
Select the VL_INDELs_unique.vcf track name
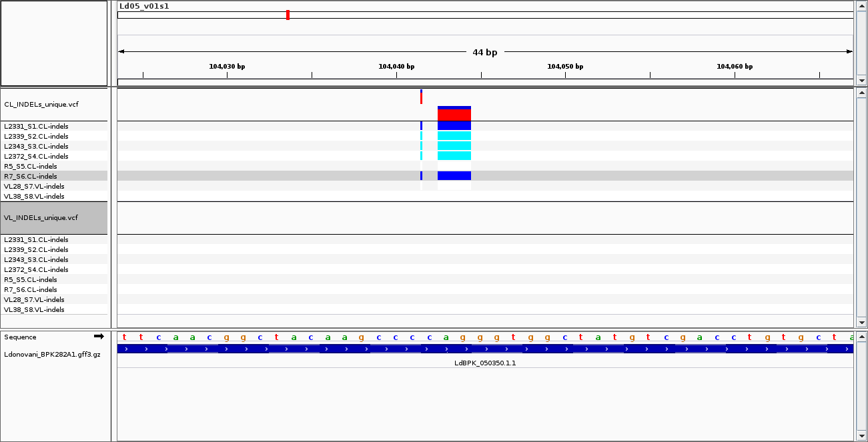(41, 217)
